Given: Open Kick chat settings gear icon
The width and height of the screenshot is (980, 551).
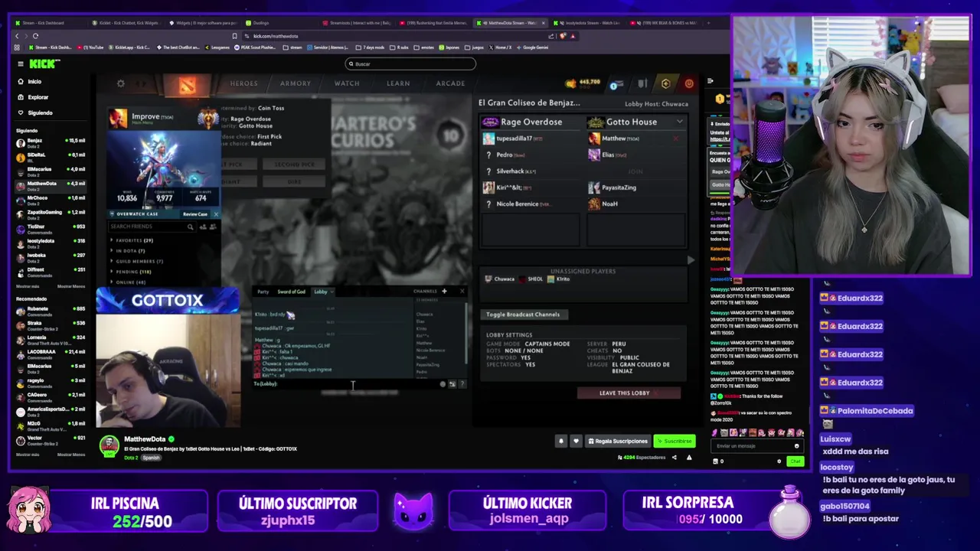Looking at the screenshot, I should [x=779, y=461].
